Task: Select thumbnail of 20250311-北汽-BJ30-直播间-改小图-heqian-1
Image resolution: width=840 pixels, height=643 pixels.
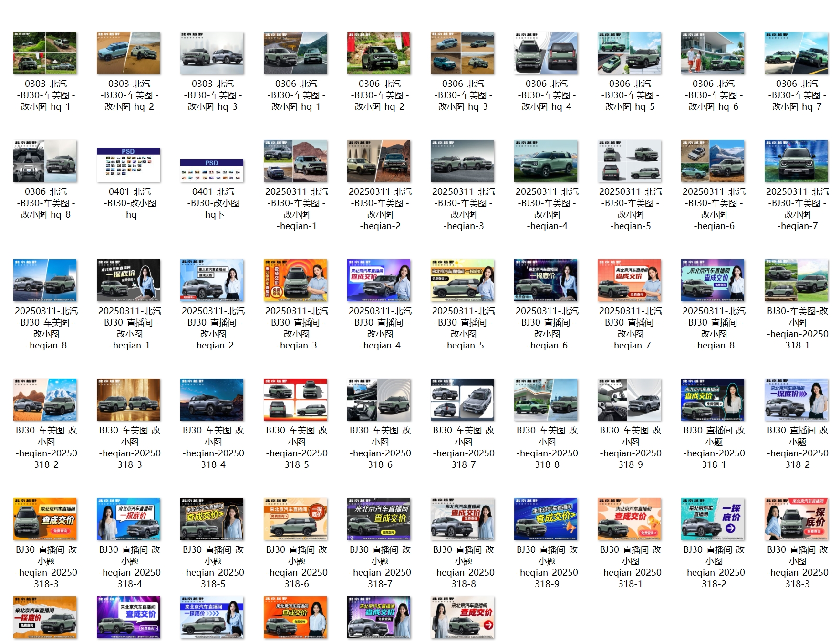Action: point(128,280)
